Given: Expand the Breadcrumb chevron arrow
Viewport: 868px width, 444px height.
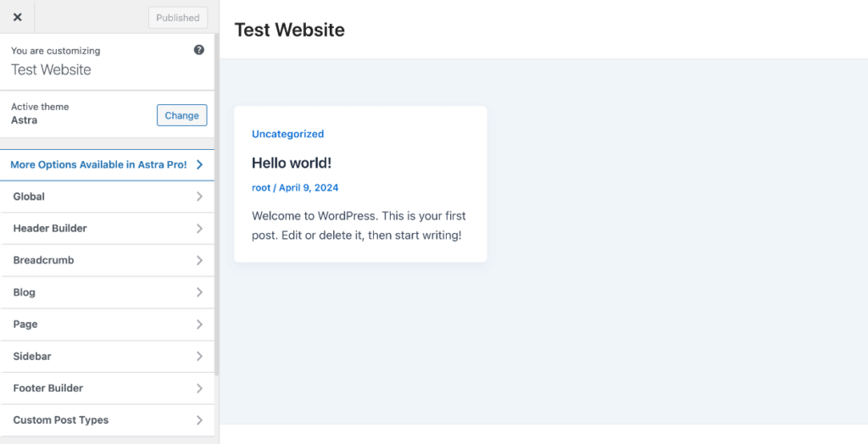Looking at the screenshot, I should pyautogui.click(x=199, y=260).
